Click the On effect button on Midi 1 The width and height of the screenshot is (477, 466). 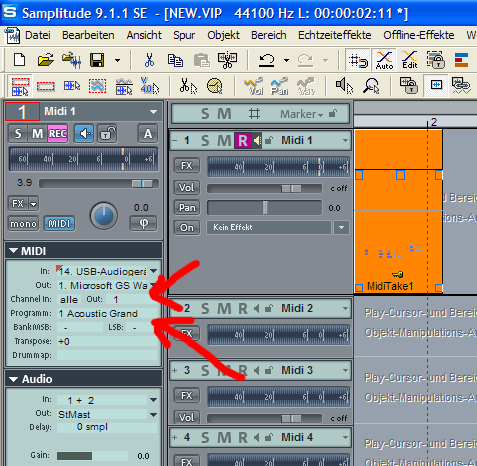pyautogui.click(x=187, y=228)
